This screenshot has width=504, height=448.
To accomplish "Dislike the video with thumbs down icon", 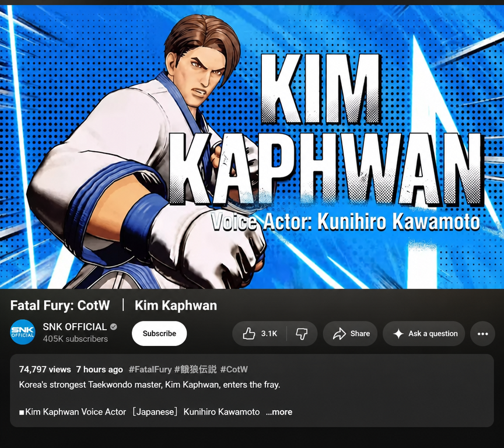I will tap(302, 334).
